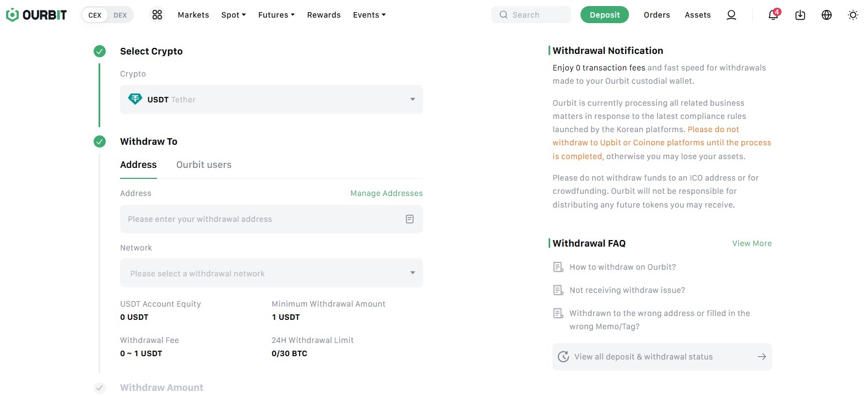The image size is (868, 398).
Task: Switch to the Ourbit users tab
Action: (204, 165)
